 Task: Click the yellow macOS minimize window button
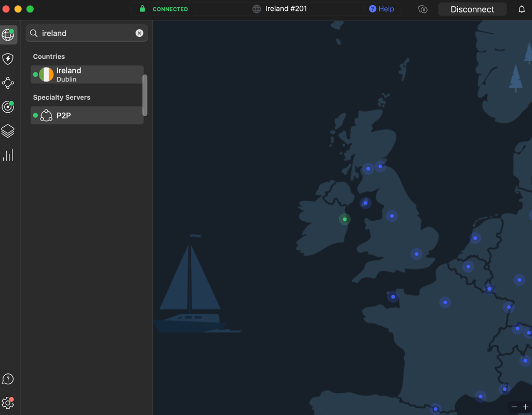click(x=18, y=9)
